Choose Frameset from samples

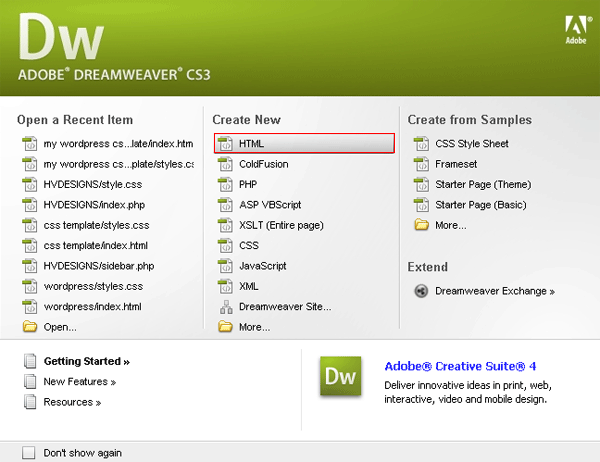click(456, 164)
